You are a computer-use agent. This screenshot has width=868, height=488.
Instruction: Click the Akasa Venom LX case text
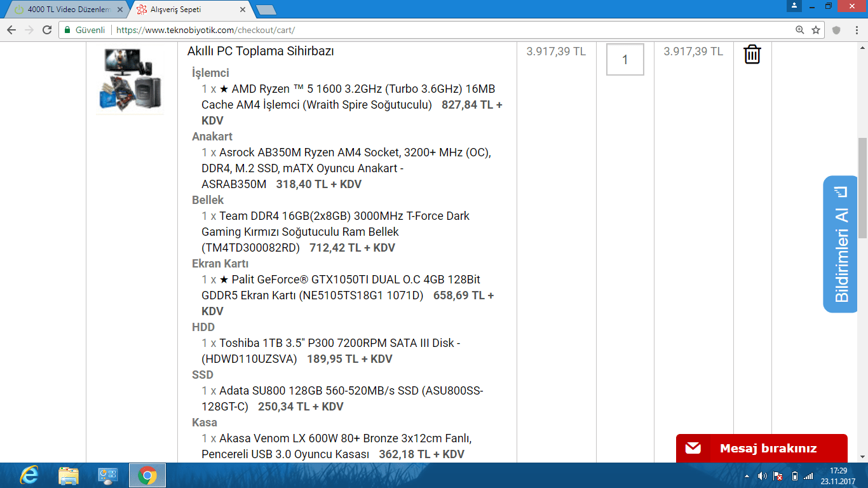[336, 446]
